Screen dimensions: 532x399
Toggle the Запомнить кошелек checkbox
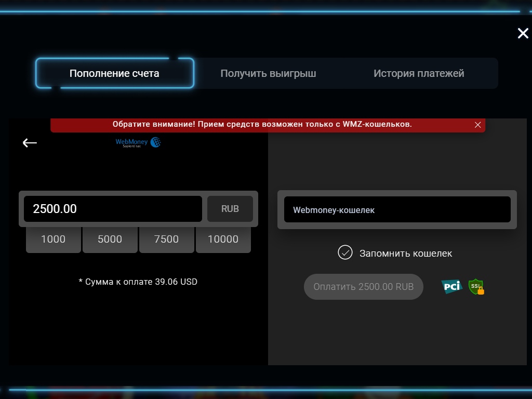click(345, 253)
